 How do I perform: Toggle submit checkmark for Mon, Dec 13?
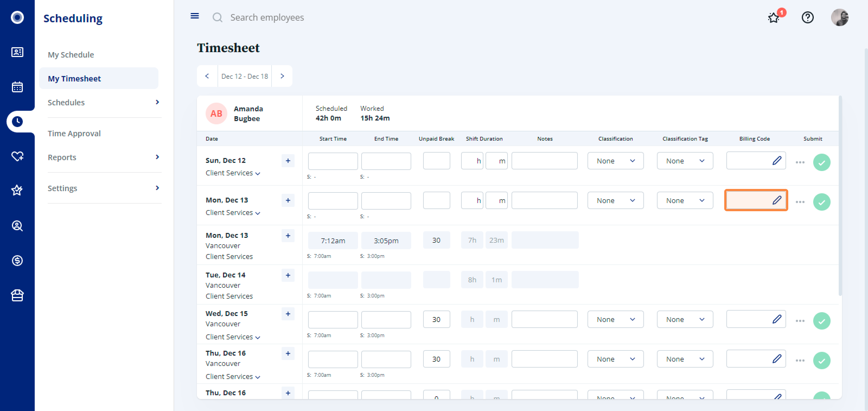point(822,202)
